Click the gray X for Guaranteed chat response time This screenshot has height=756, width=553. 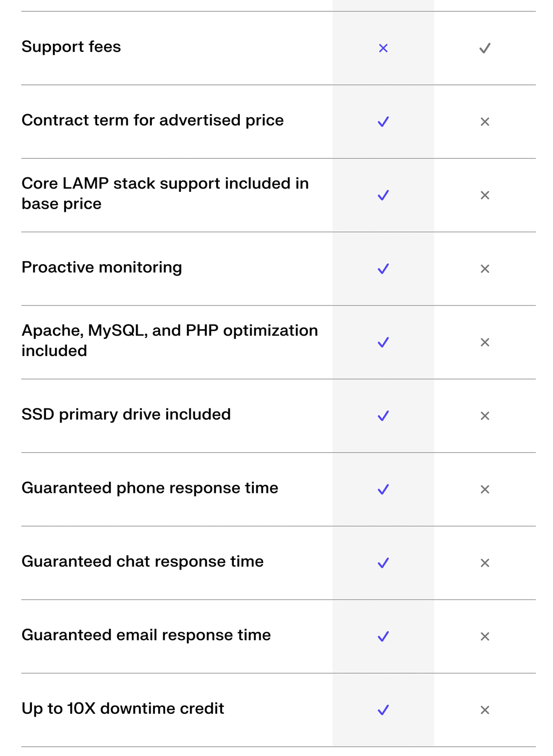point(485,563)
